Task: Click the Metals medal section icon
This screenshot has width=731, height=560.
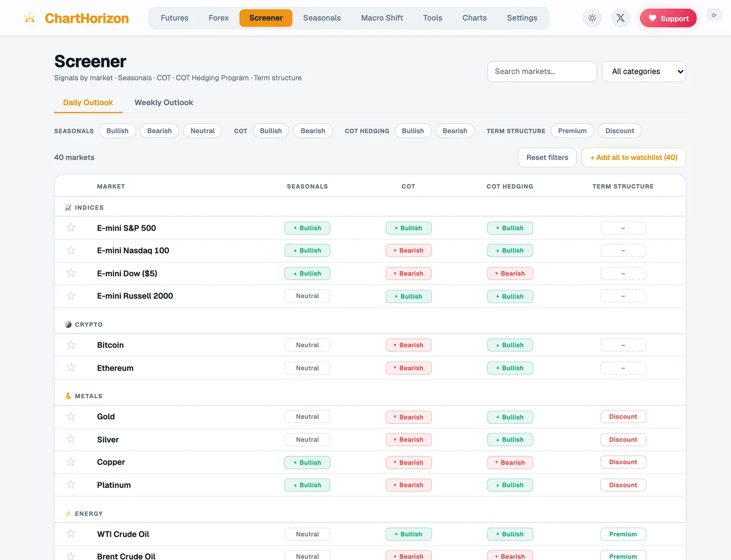Action: [68, 396]
